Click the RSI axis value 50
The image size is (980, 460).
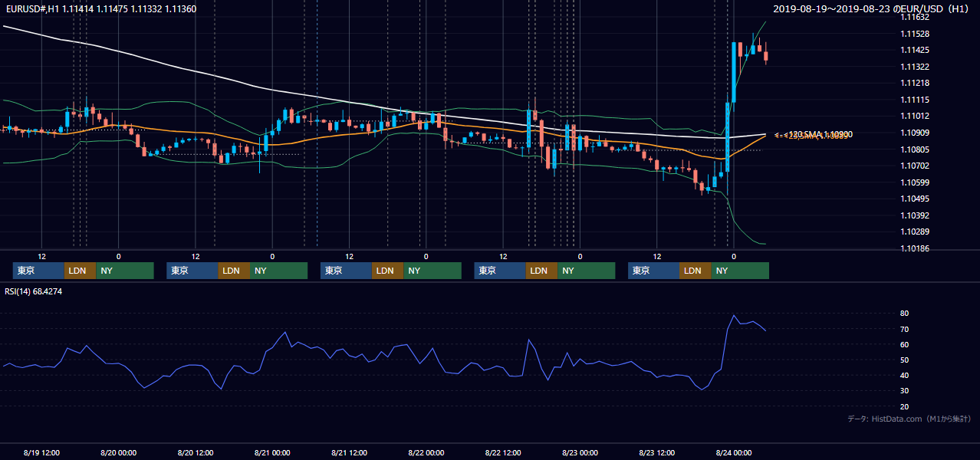click(905, 360)
